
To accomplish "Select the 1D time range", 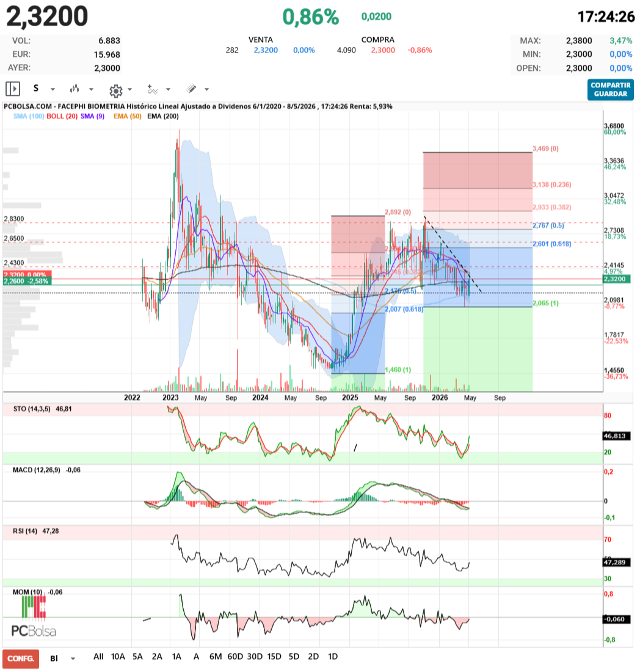I will point(333,657).
